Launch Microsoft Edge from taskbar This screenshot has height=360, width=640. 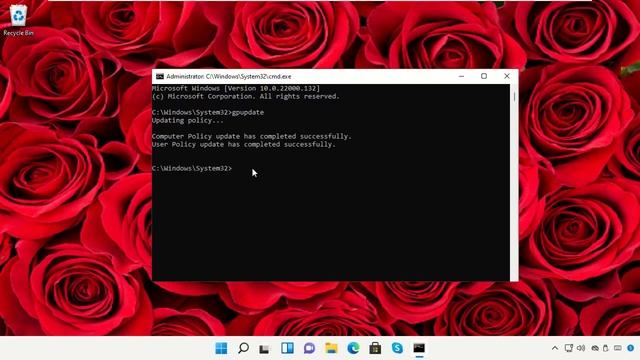click(353, 348)
